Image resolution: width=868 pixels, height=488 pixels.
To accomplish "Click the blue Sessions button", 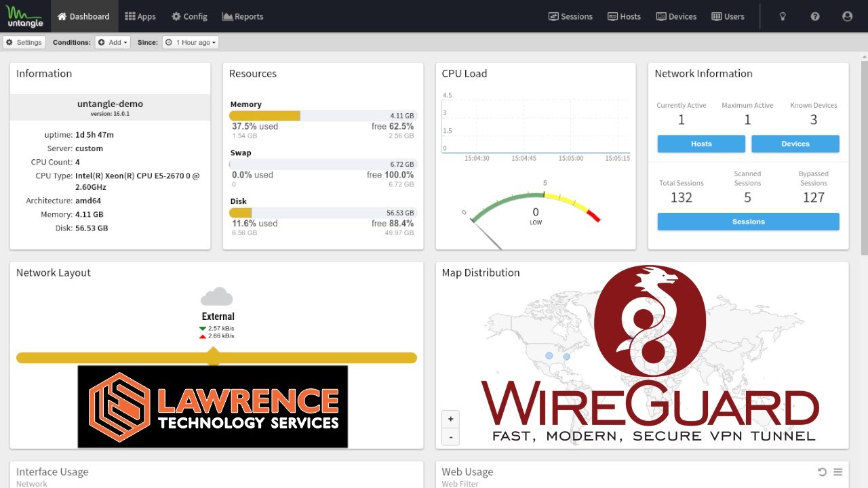I will (748, 222).
